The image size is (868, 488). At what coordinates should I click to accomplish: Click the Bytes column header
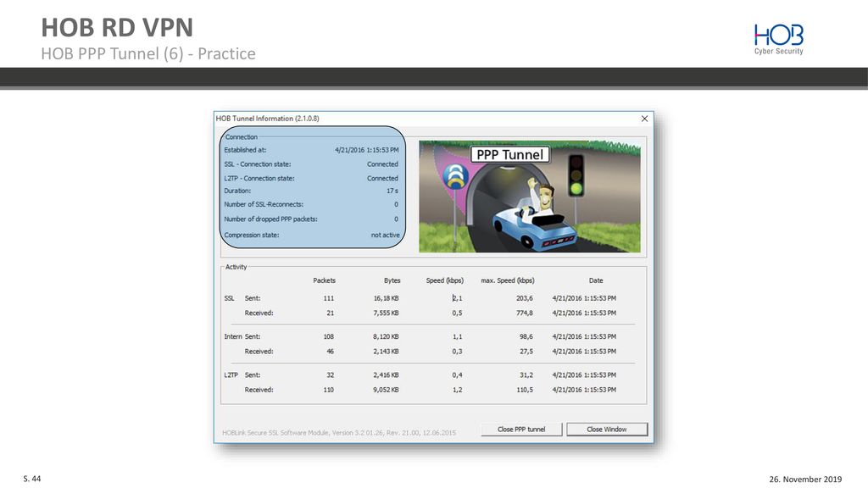click(392, 280)
